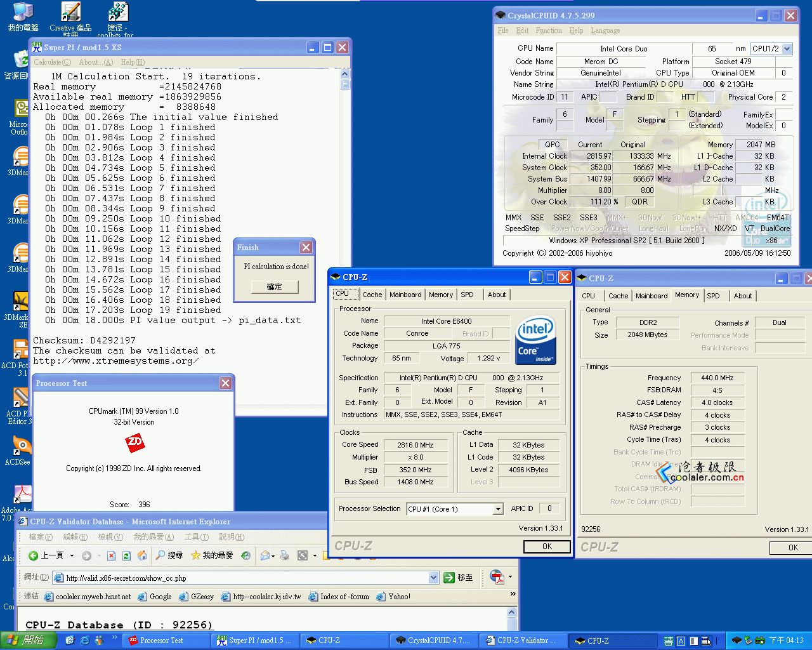Click the taskbar clock showing 下午 04:13
The width and height of the screenshot is (812, 650).
tap(786, 640)
